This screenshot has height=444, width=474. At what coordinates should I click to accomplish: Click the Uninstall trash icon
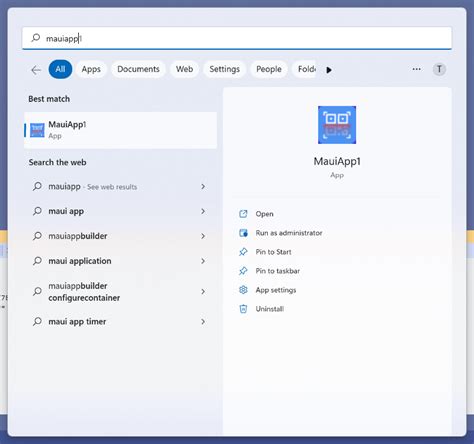(x=243, y=309)
